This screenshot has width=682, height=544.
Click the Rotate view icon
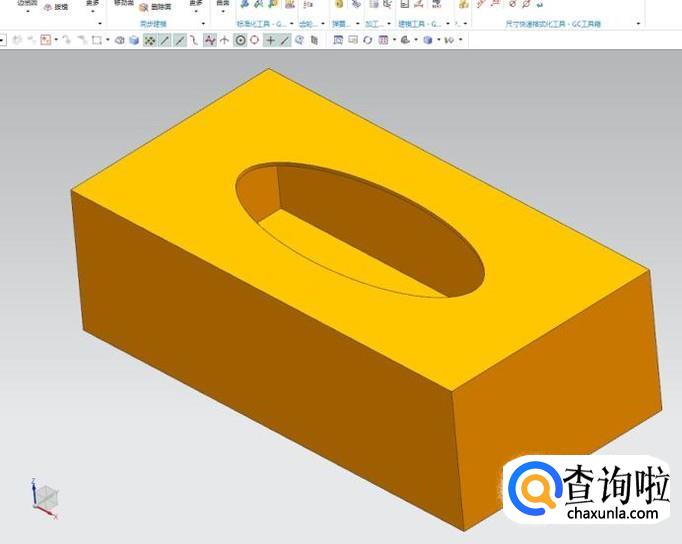pyautogui.click(x=368, y=40)
